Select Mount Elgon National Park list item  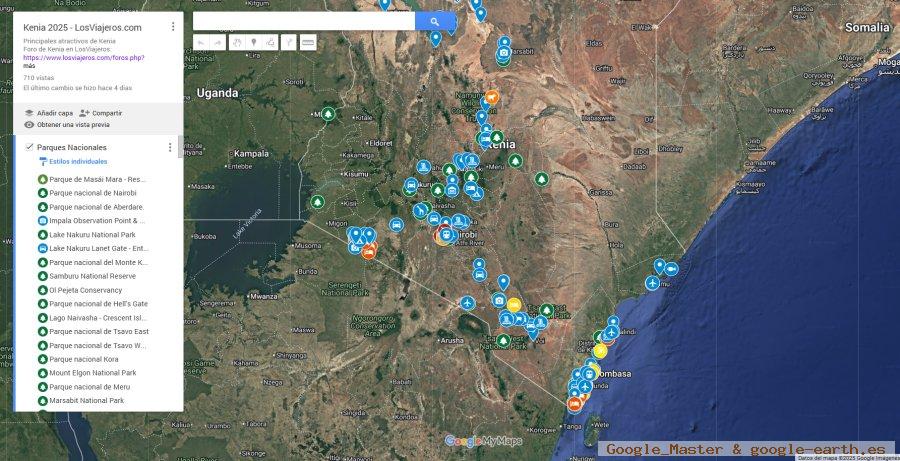[87, 373]
